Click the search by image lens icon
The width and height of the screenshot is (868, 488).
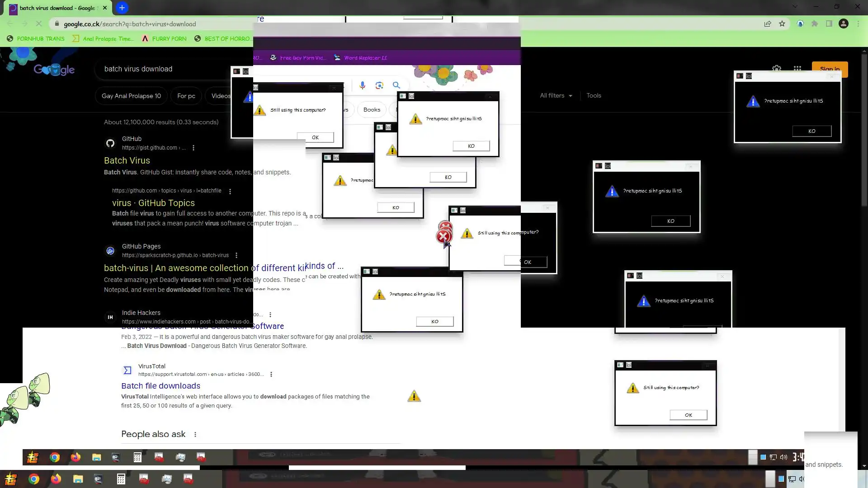(379, 85)
